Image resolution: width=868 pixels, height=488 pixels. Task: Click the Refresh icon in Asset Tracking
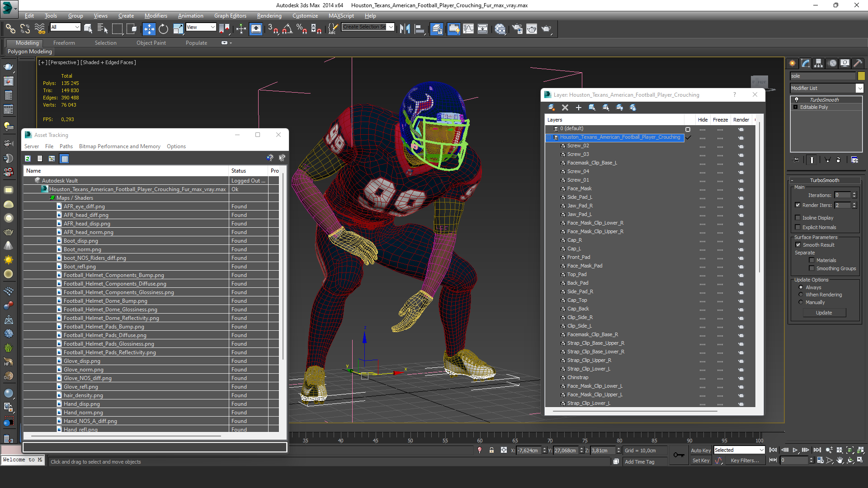coord(28,159)
